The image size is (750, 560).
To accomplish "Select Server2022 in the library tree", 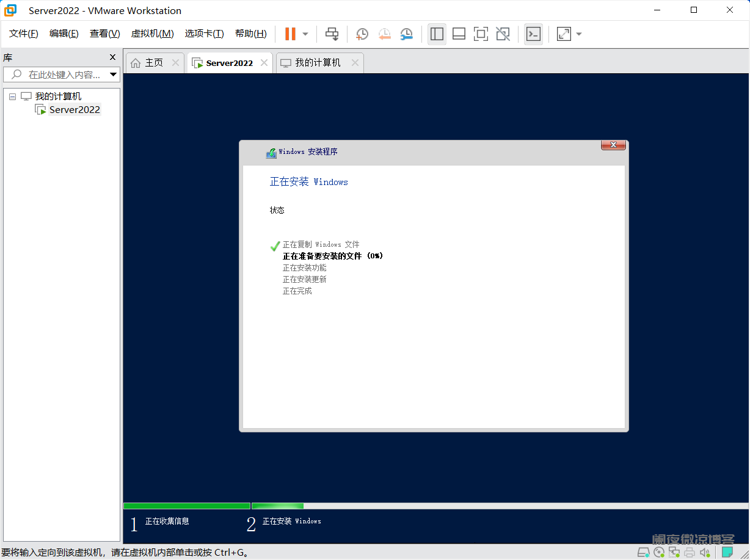I will click(x=75, y=109).
